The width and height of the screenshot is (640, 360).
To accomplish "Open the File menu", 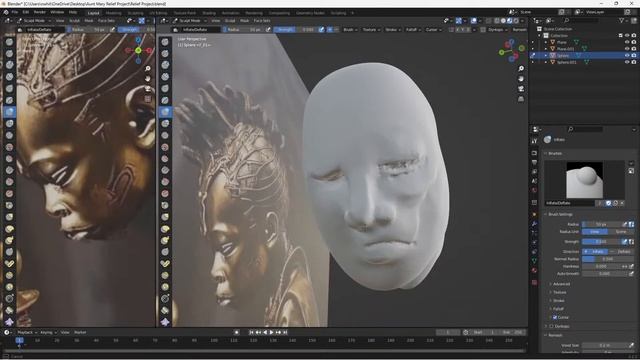I will (15, 12).
